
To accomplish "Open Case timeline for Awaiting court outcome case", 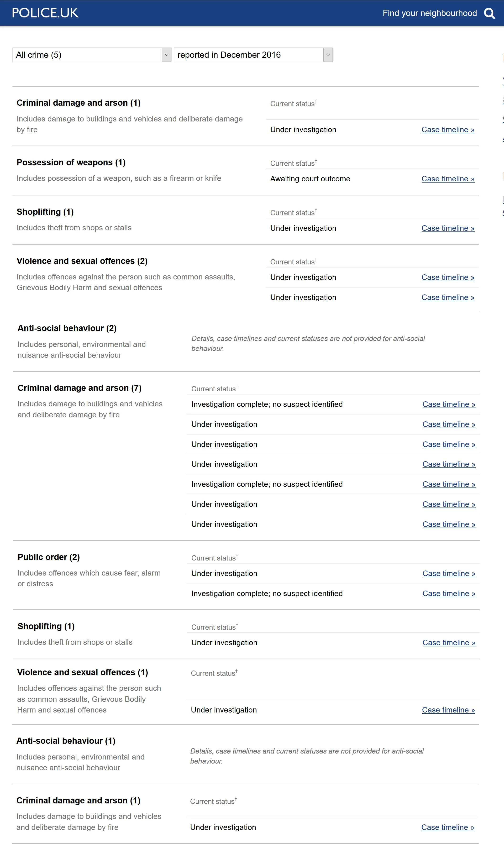I will 448,179.
